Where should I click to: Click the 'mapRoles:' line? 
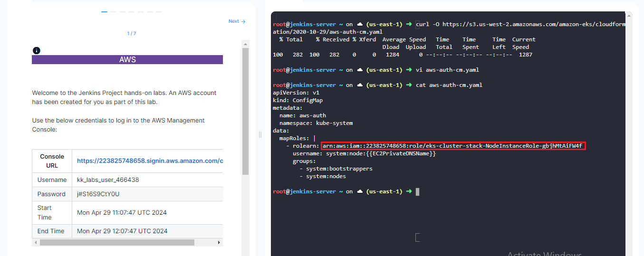[298, 138]
